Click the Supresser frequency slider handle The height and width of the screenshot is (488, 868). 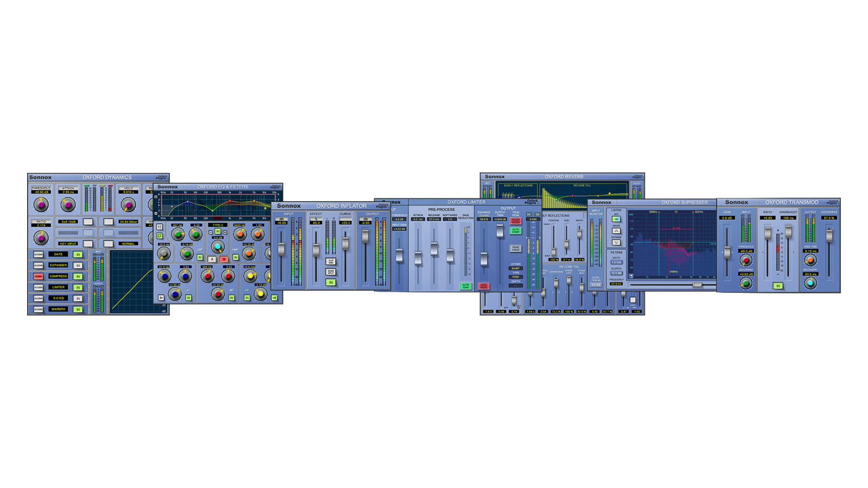click(x=697, y=285)
